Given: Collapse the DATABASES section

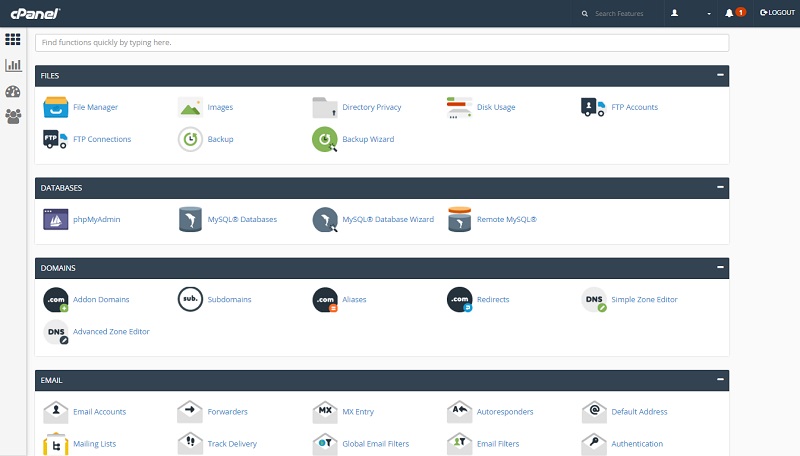Looking at the screenshot, I should pos(720,187).
